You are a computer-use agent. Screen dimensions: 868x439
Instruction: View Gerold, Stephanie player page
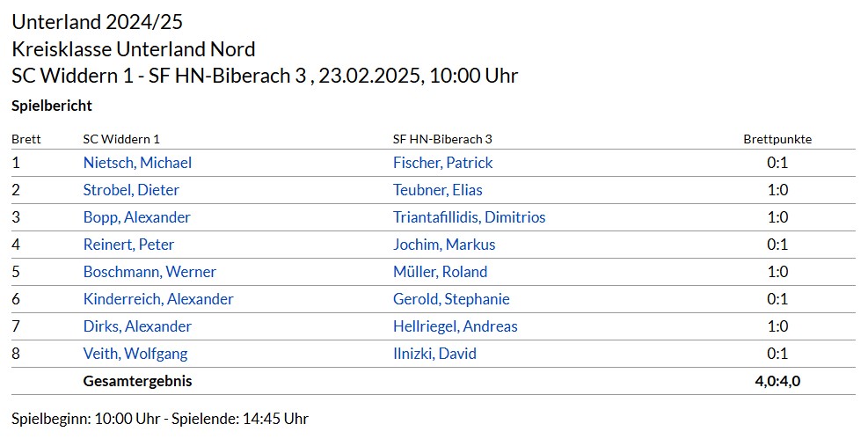pyautogui.click(x=451, y=299)
